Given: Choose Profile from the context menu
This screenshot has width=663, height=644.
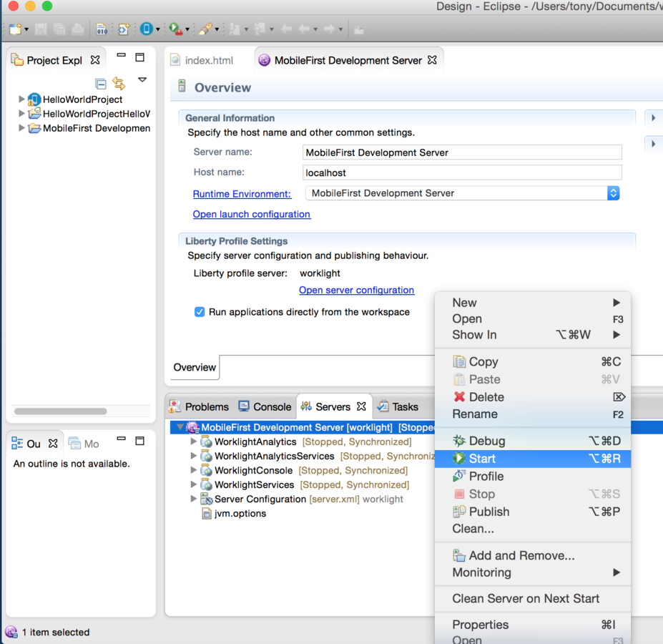Looking at the screenshot, I should click(x=533, y=477).
